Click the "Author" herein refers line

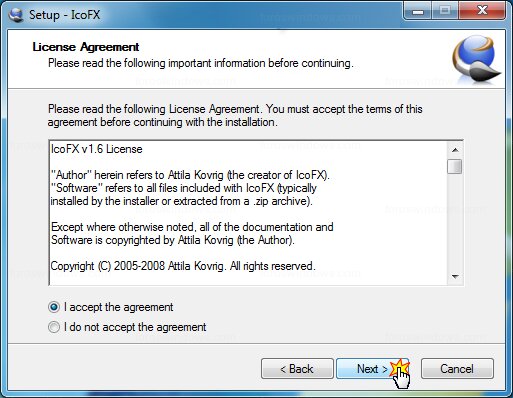(190, 175)
